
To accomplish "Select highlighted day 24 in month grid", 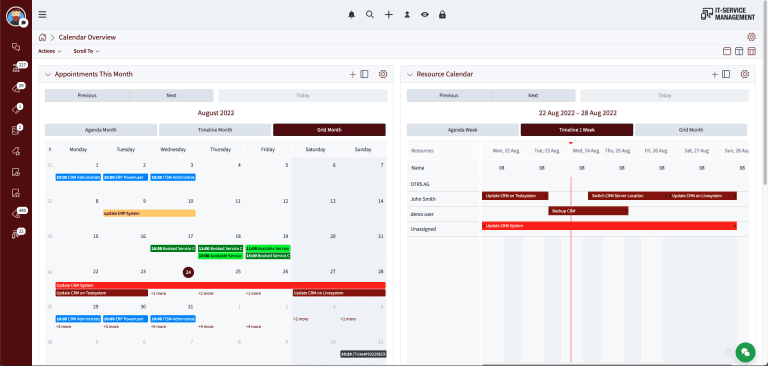I will pos(189,272).
